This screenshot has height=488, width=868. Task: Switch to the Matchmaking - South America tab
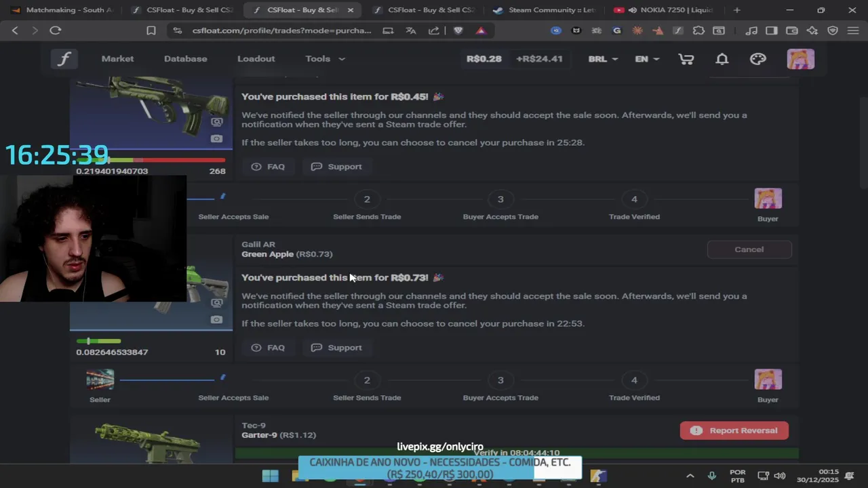coord(61,10)
